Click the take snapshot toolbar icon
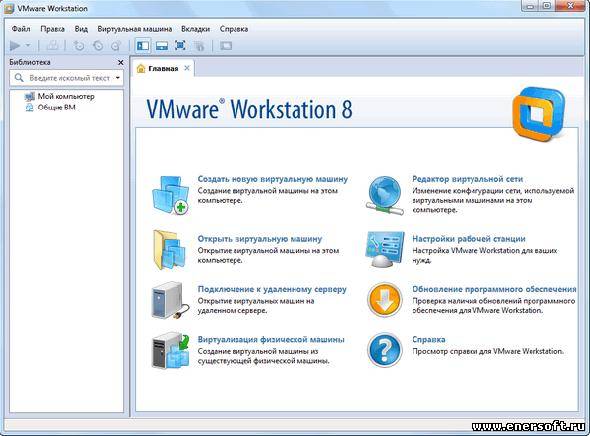 point(79,46)
